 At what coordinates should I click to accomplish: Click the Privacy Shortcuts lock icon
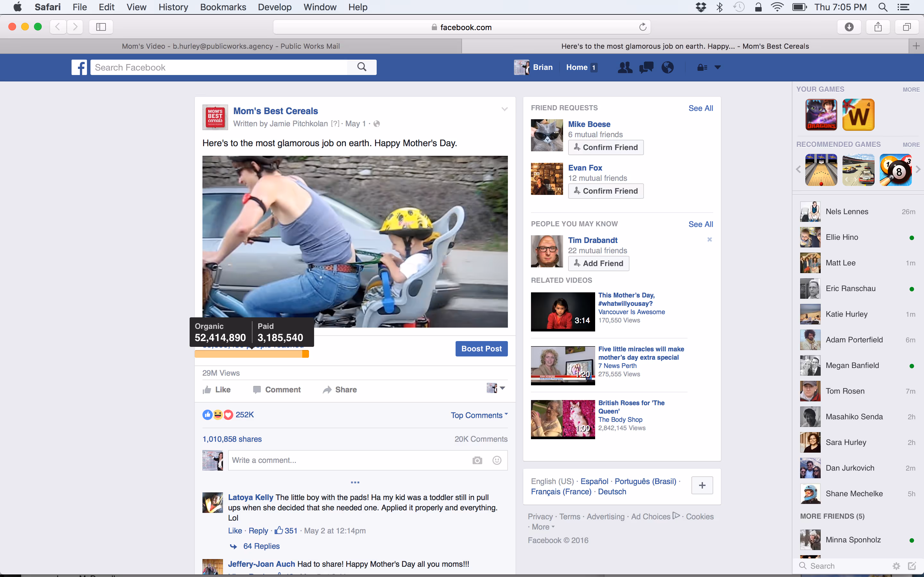(x=702, y=68)
